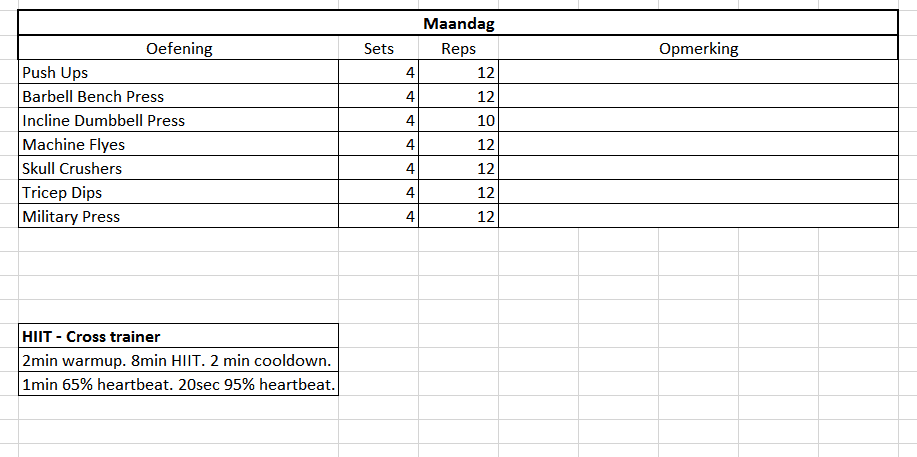Viewport: 917px width, 457px height.
Task: Click the Opmerking header cell
Action: click(698, 48)
